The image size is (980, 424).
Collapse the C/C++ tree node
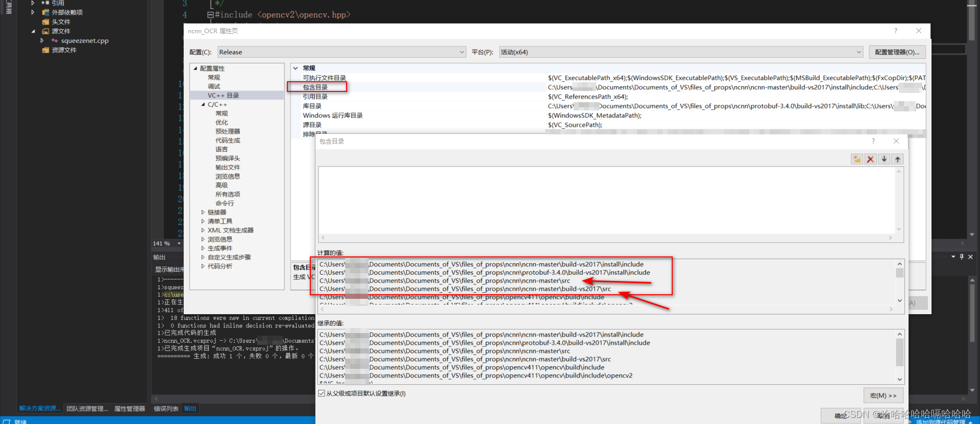pyautogui.click(x=203, y=104)
